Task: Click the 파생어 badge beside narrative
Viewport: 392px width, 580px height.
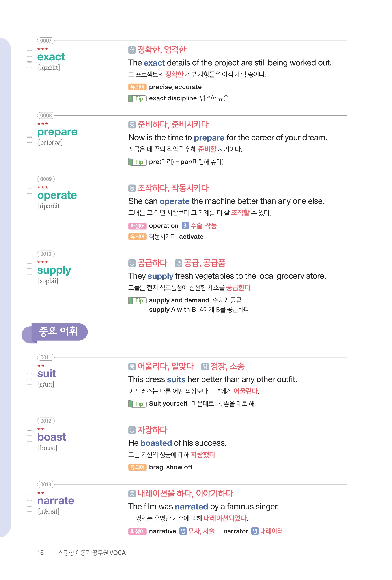Action: (137, 531)
